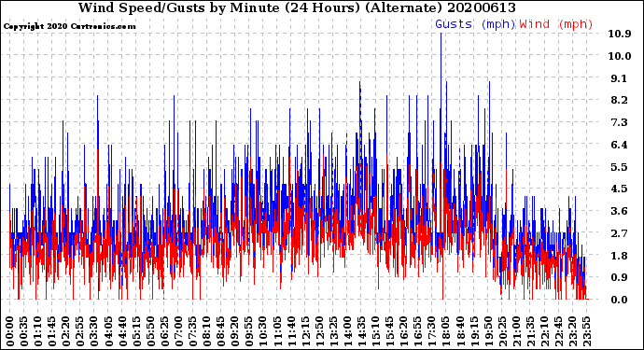Click the 16:20 time label on x-axis

pos(404,331)
